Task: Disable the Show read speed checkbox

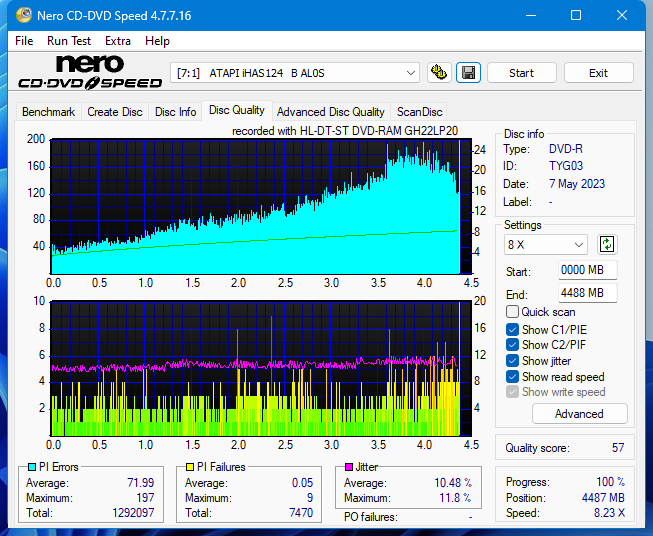Action: 513,377
